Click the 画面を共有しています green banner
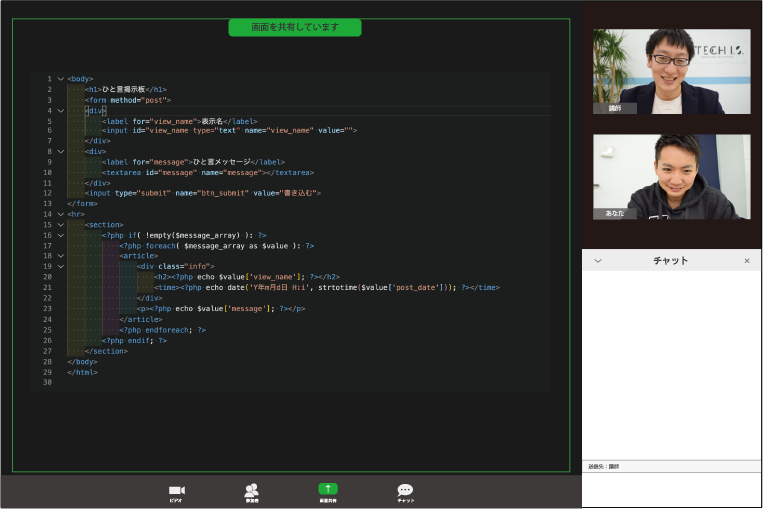Image resolution: width=763 pixels, height=509 pixels. [295, 27]
